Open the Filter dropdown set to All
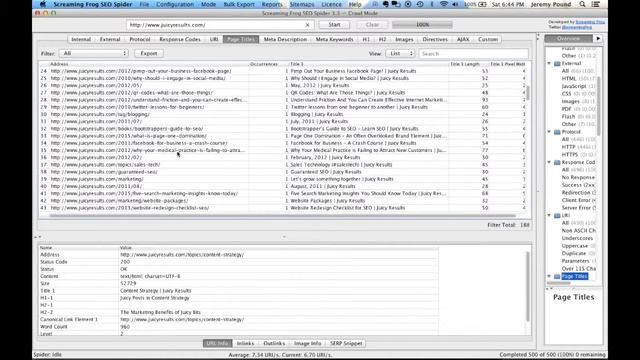 [94, 53]
